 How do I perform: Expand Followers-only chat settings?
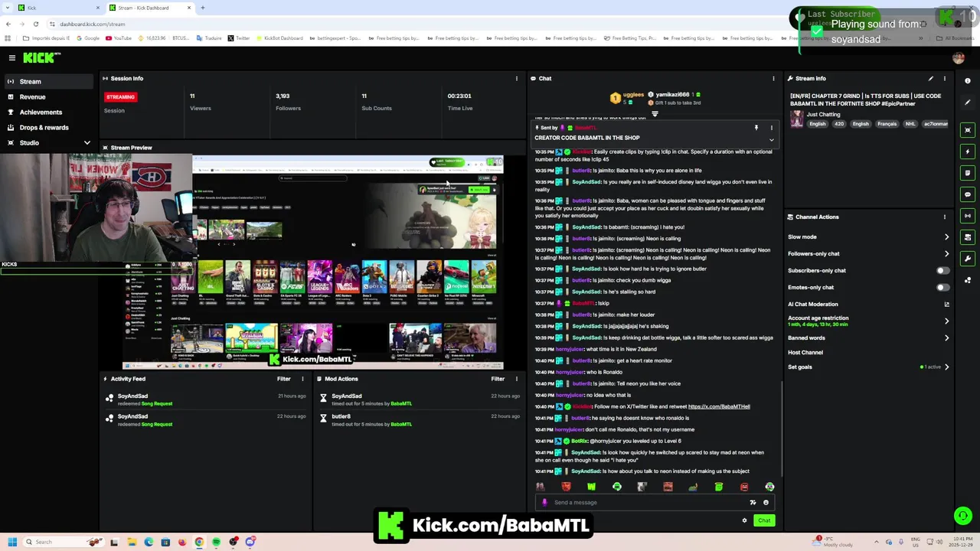(x=946, y=253)
